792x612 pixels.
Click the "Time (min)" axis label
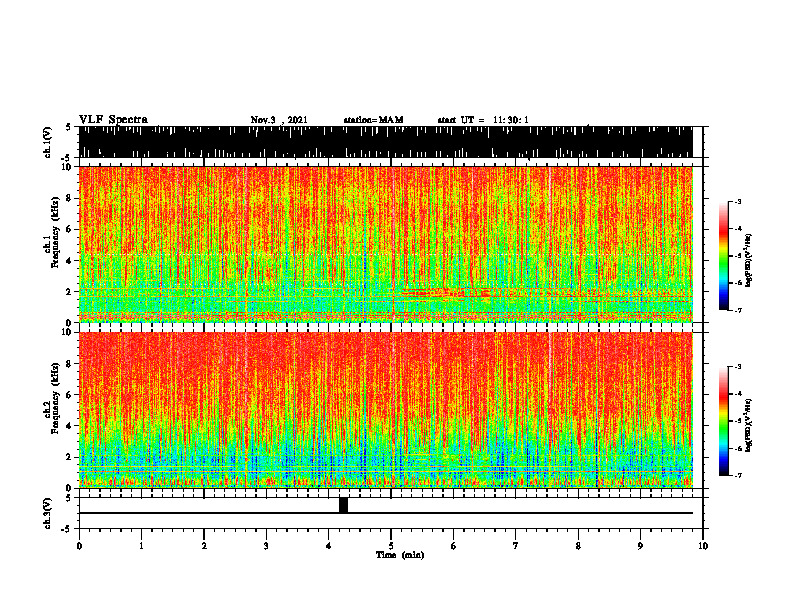click(400, 555)
